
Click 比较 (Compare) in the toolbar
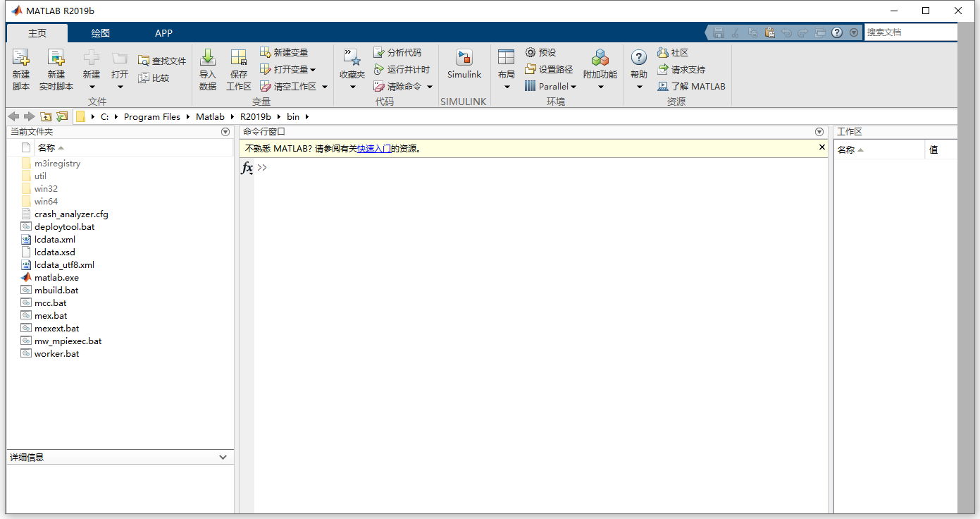click(154, 78)
